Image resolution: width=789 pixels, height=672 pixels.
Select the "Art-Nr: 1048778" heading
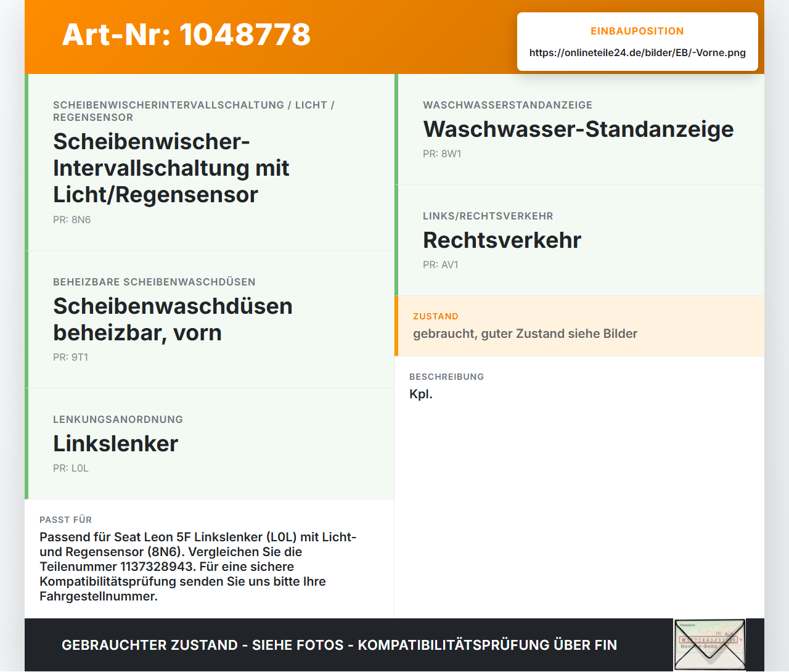click(x=186, y=35)
